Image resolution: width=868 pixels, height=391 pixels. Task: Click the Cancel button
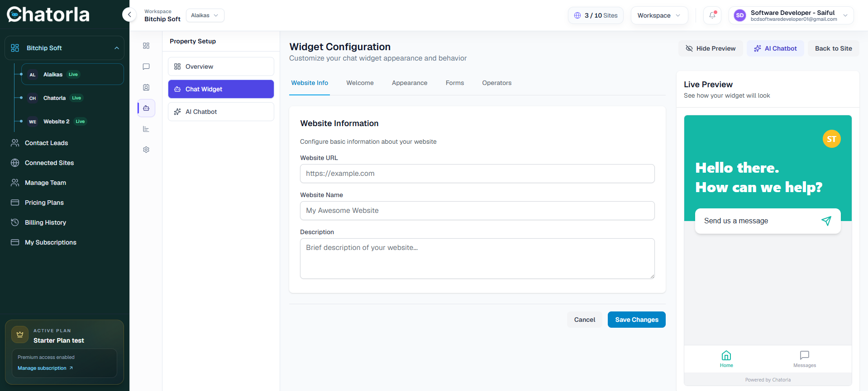click(x=585, y=320)
